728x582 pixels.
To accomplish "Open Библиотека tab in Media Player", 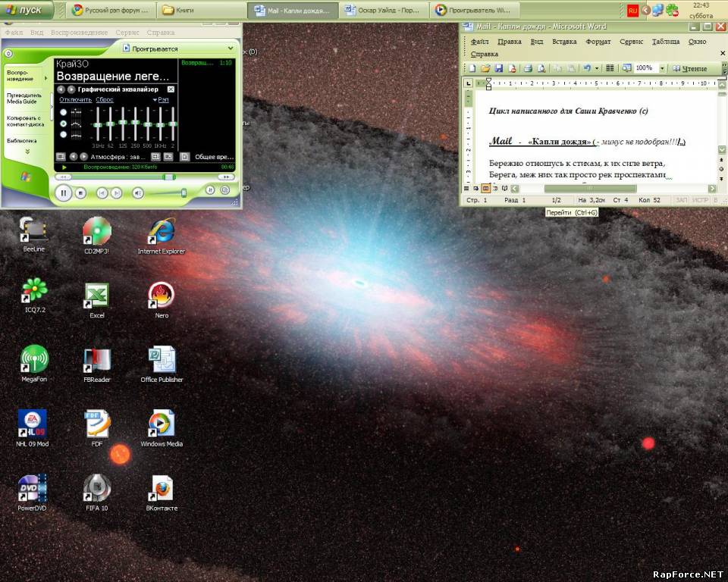I will [x=21, y=141].
